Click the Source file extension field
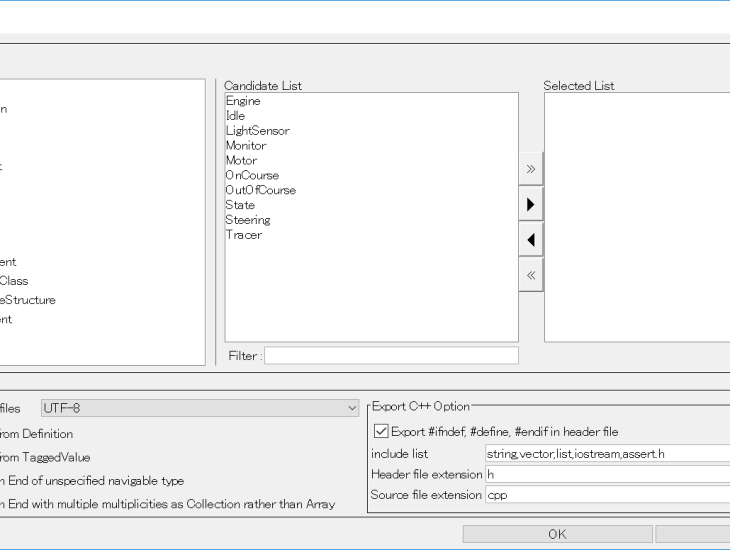 coord(606,495)
